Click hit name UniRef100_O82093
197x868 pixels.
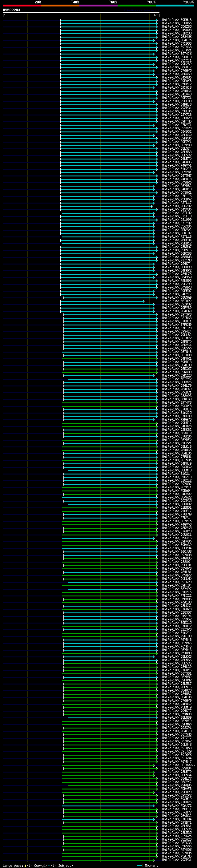click(x=177, y=396)
